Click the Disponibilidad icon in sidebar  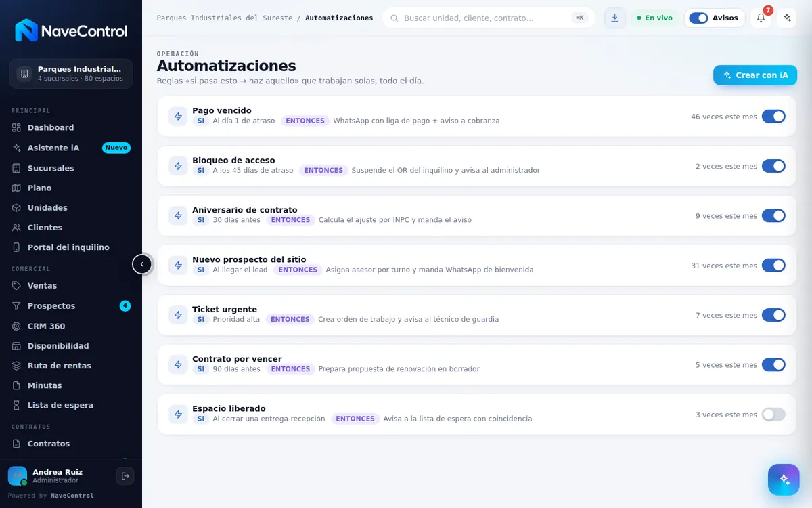17,346
